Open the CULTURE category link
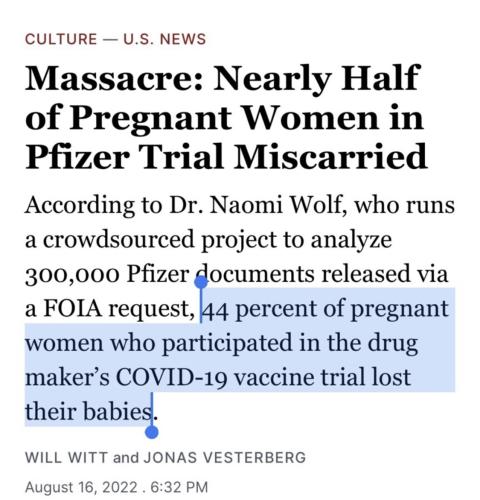This screenshot has height=500, width=480. point(61,39)
